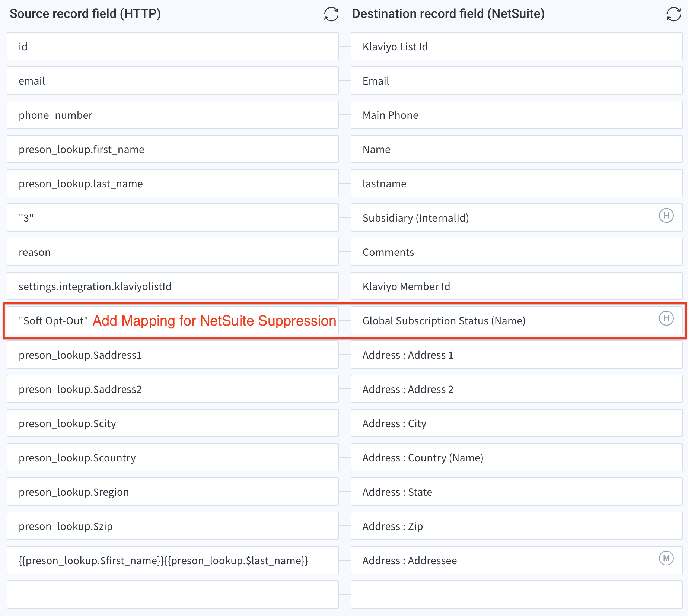Edit the 'settings.integration.klaviyolistId' source field
This screenshot has height=616, width=688.
[173, 286]
